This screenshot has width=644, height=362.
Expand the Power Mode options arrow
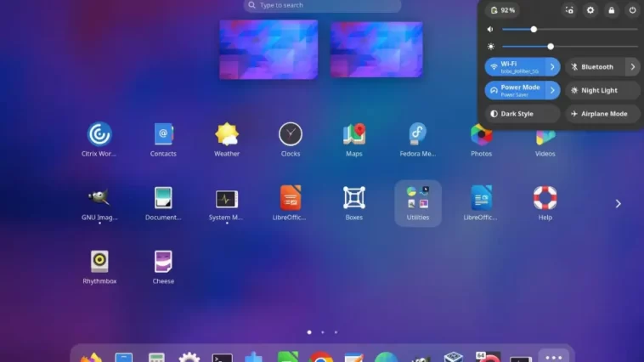pos(553,90)
